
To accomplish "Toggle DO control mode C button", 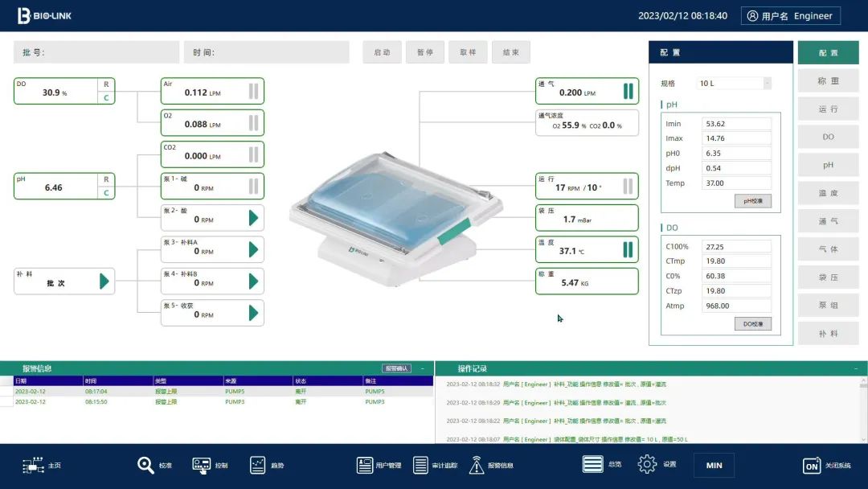I will tap(106, 98).
